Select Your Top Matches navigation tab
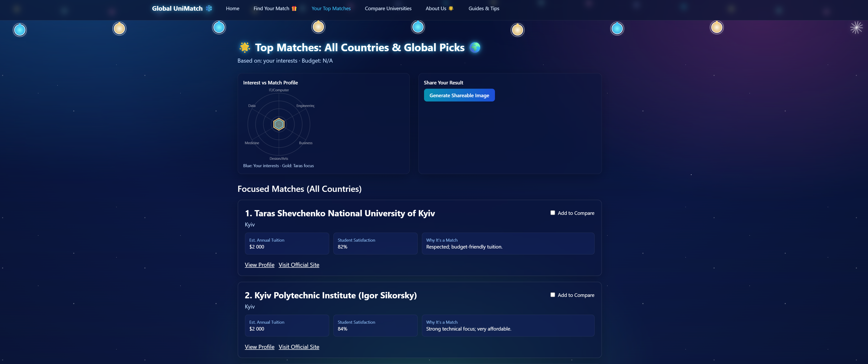868x364 pixels. (331, 9)
